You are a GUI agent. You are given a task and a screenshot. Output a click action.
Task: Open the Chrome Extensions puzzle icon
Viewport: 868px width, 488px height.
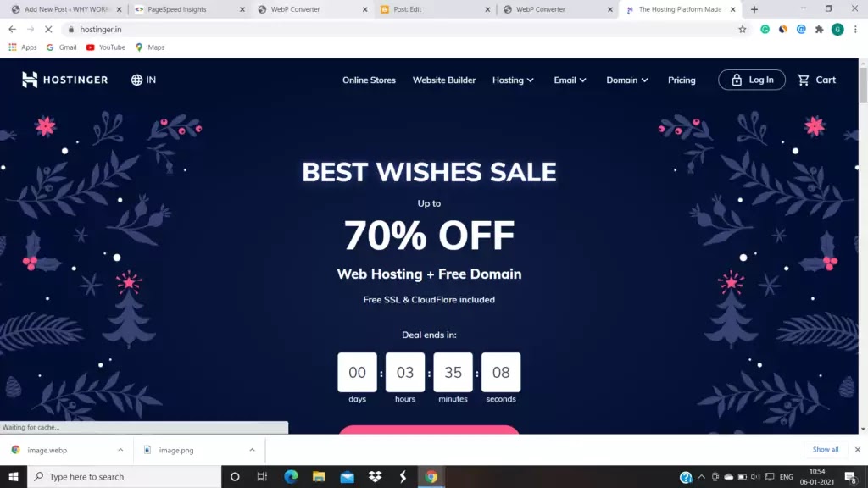(x=820, y=30)
